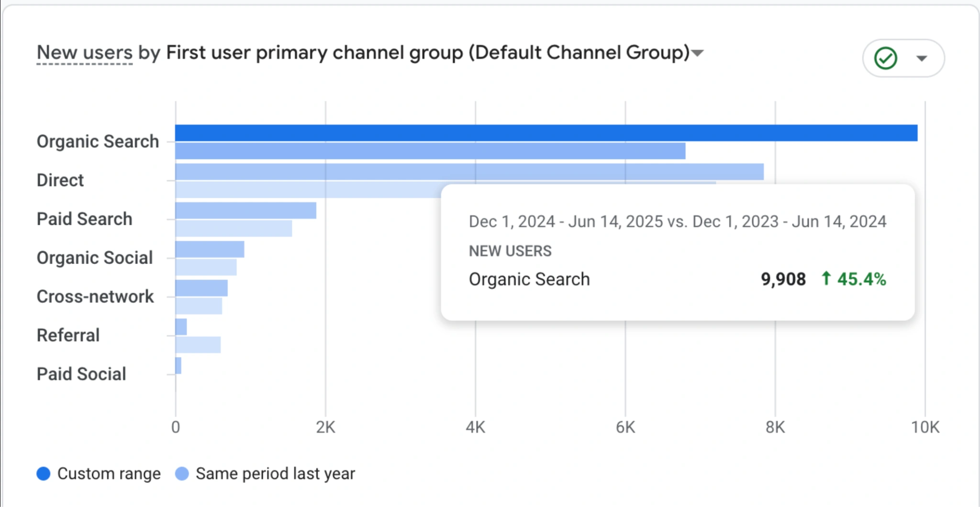Viewport: 980px width, 507px height.
Task: Click the Referral axis label
Action: 68,335
